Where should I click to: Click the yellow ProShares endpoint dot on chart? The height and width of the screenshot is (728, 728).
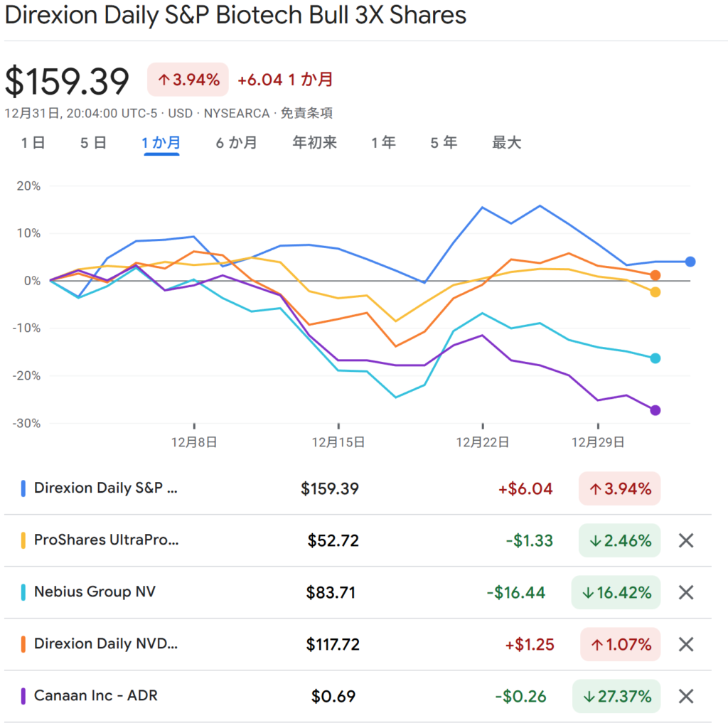pyautogui.click(x=655, y=292)
